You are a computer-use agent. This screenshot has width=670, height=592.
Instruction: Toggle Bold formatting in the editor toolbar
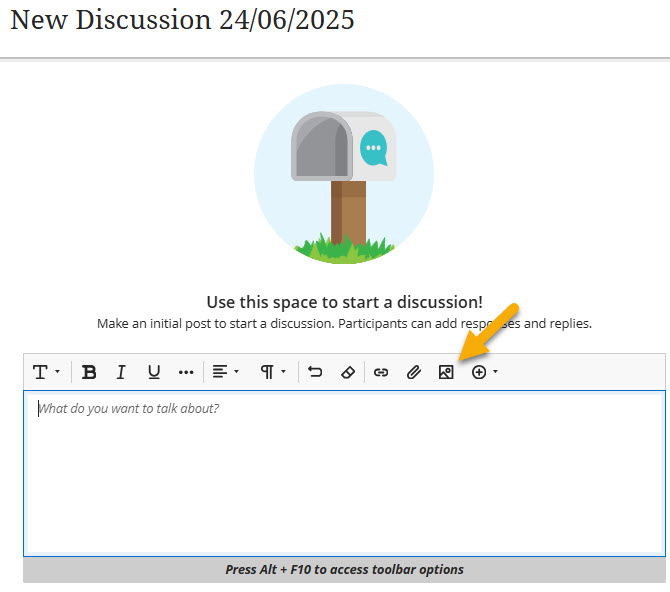(89, 372)
